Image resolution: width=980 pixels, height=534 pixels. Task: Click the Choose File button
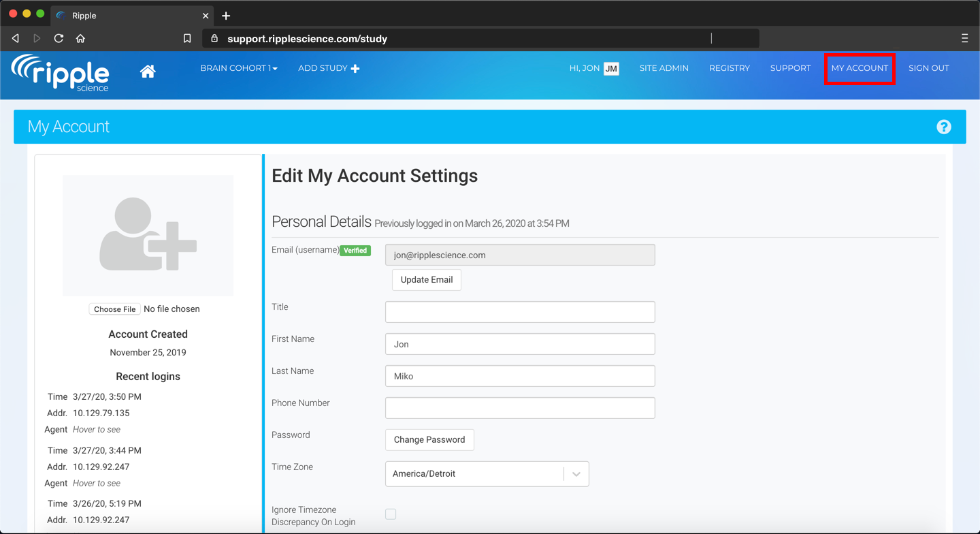tap(114, 309)
